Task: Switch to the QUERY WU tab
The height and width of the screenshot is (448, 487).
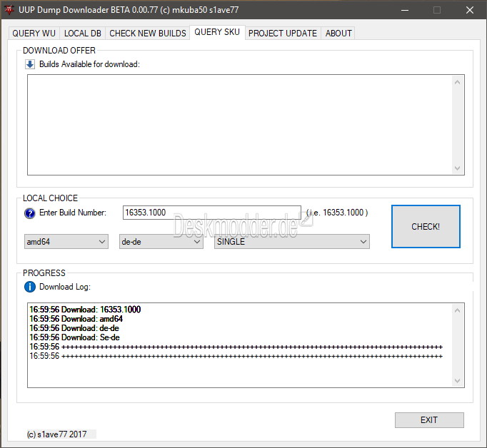Action: [34, 34]
